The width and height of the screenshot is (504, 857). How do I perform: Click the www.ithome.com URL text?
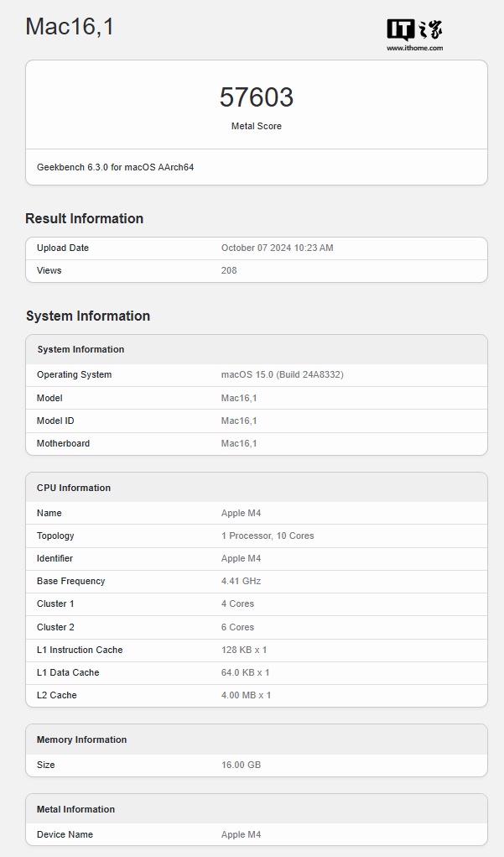pos(414,49)
